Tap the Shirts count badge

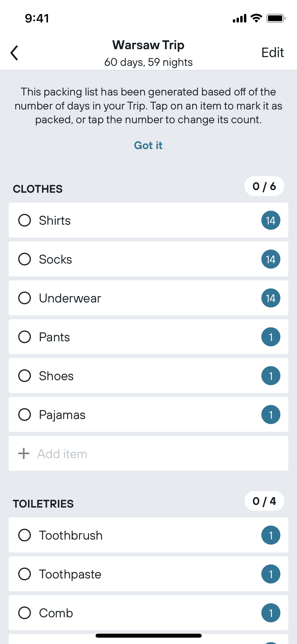pyautogui.click(x=271, y=220)
